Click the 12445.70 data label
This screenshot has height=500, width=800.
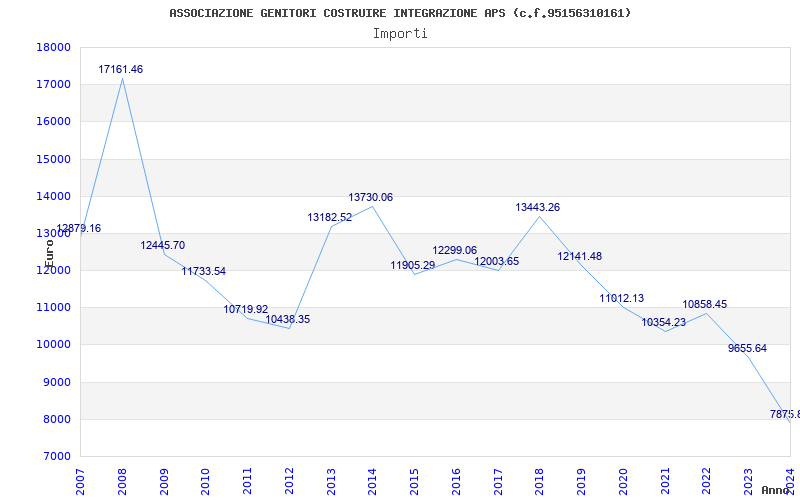(x=163, y=245)
